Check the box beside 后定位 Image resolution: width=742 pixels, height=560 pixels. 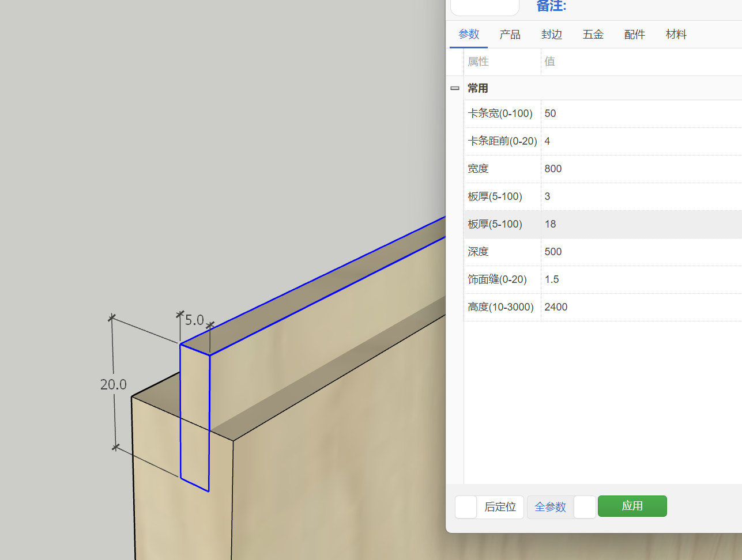coord(465,507)
